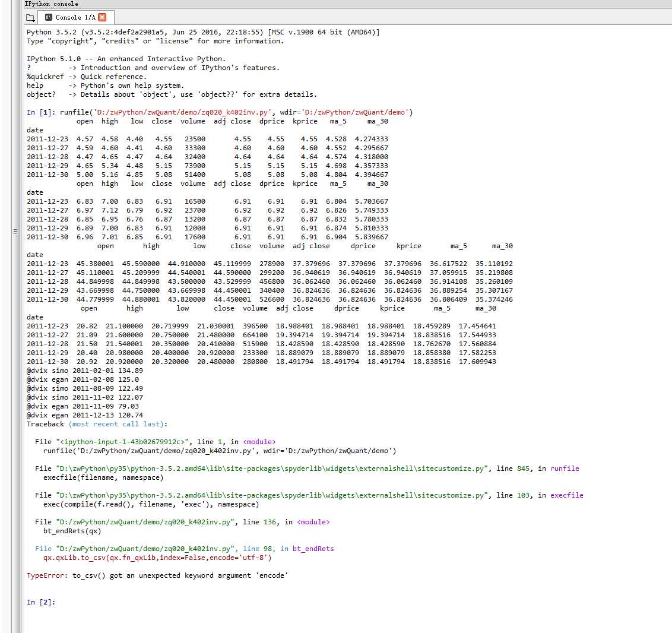Viewport: 672px width, 633px height.
Task: Click ma_5 value 18.459289
Action: pos(432,326)
